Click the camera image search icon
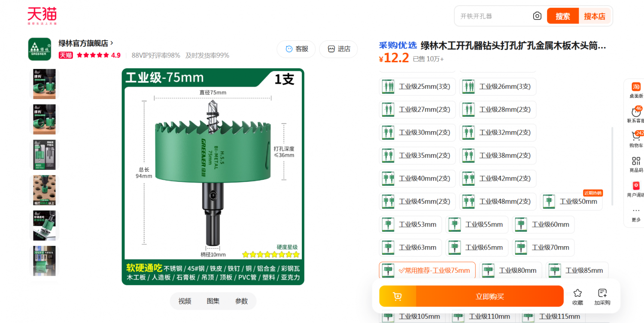The height and width of the screenshot is (323, 644). (537, 16)
